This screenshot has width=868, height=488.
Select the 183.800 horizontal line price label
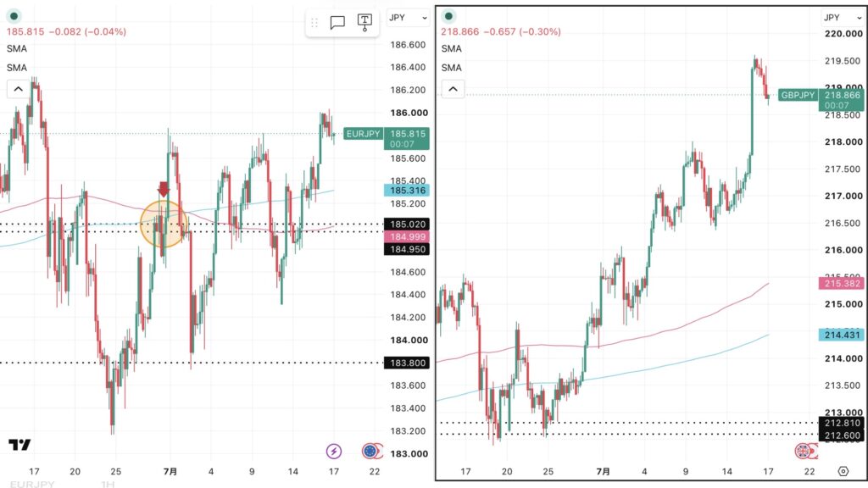407,363
